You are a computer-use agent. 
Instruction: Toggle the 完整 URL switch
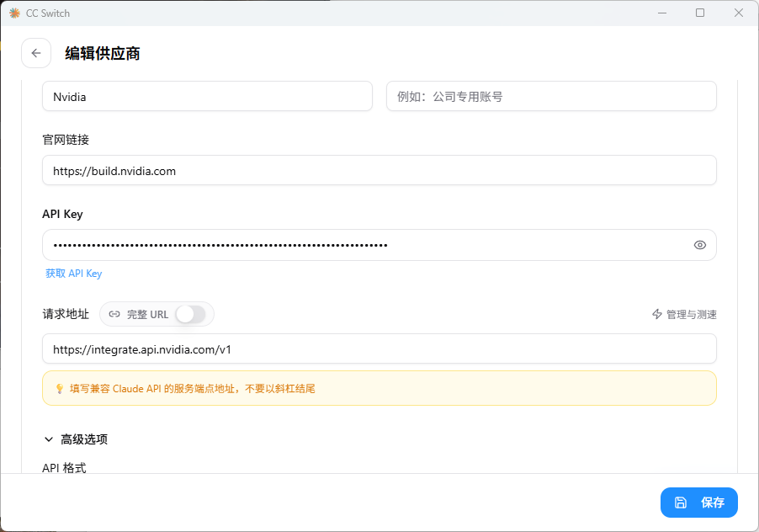190,314
